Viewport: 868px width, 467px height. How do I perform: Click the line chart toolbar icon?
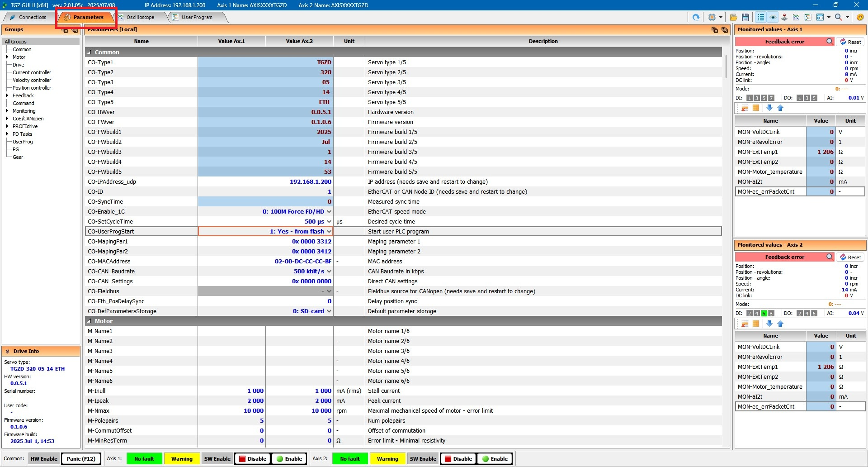tap(796, 17)
